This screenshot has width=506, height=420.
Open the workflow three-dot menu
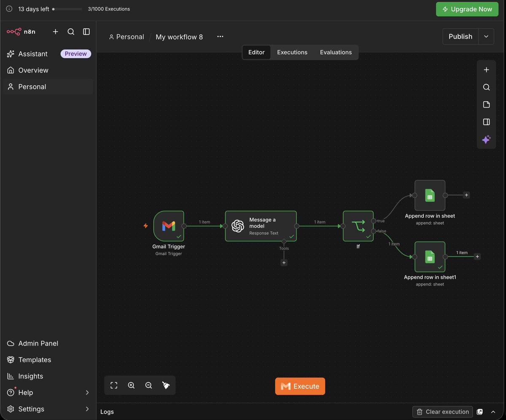click(x=220, y=37)
